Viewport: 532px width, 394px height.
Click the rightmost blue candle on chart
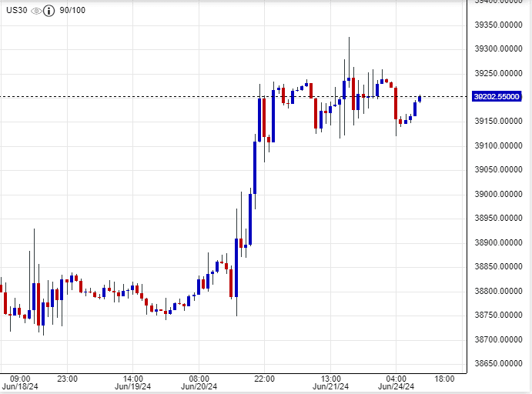click(420, 98)
